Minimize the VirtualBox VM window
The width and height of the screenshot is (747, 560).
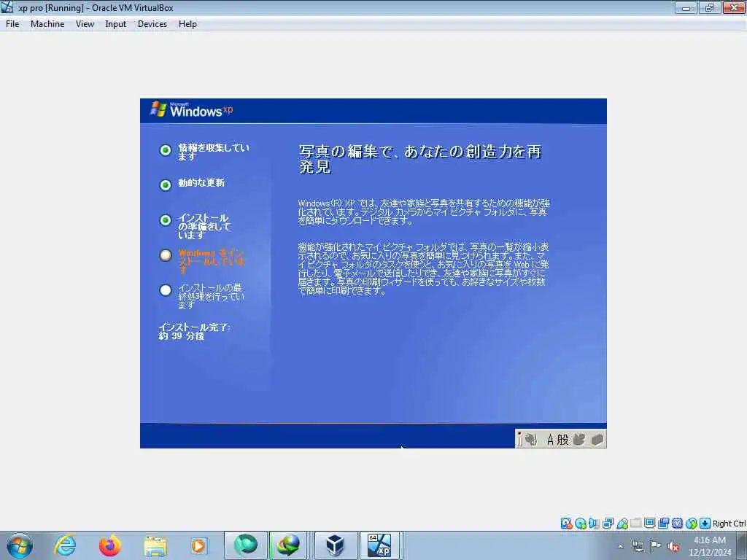(x=686, y=7)
